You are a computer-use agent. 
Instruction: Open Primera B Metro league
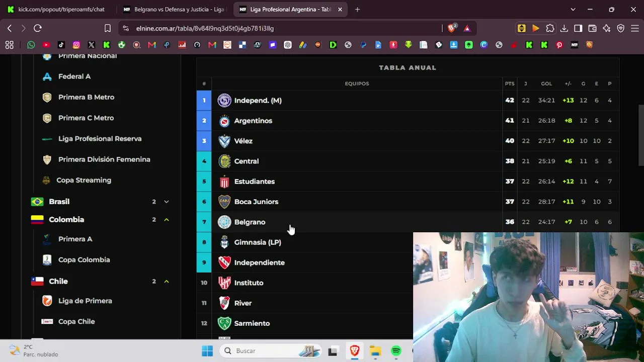(x=86, y=97)
